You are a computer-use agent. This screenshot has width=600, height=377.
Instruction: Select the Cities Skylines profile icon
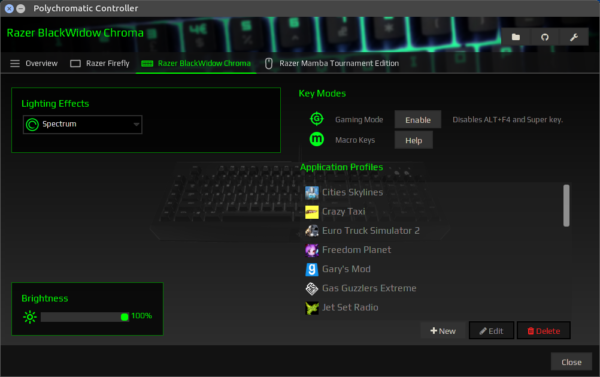click(311, 193)
